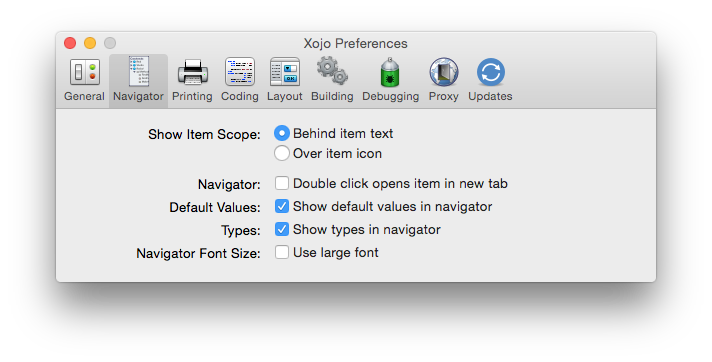Enable double click opens item in new tab

(282, 183)
